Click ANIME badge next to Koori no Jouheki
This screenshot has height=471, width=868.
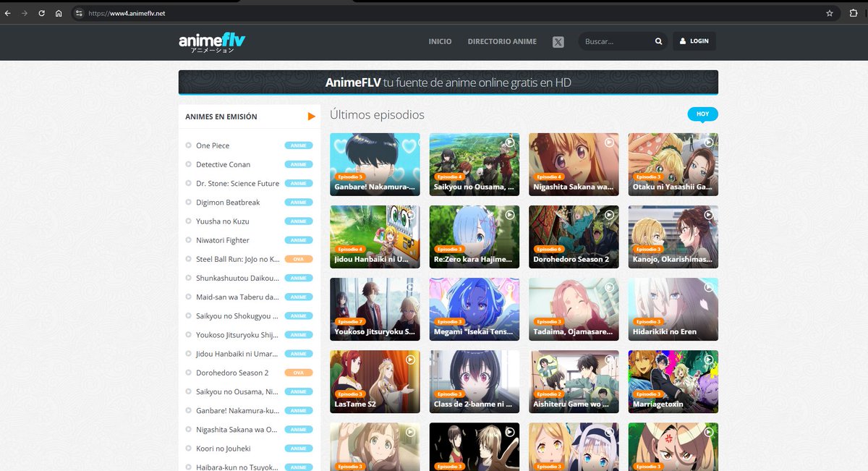click(299, 449)
